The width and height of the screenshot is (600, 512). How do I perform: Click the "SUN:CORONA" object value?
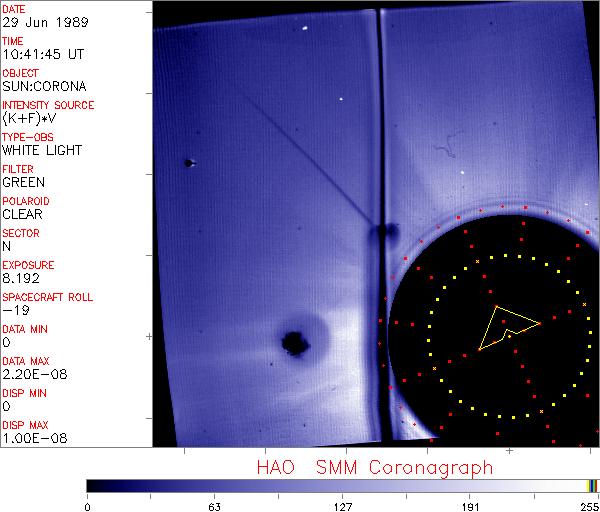pyautogui.click(x=44, y=86)
